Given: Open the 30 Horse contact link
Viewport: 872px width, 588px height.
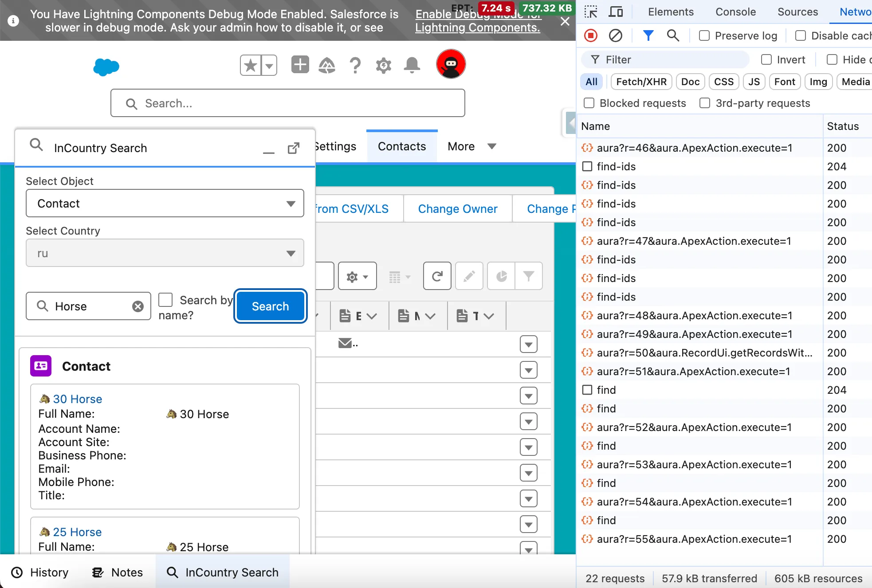Looking at the screenshot, I should point(77,399).
